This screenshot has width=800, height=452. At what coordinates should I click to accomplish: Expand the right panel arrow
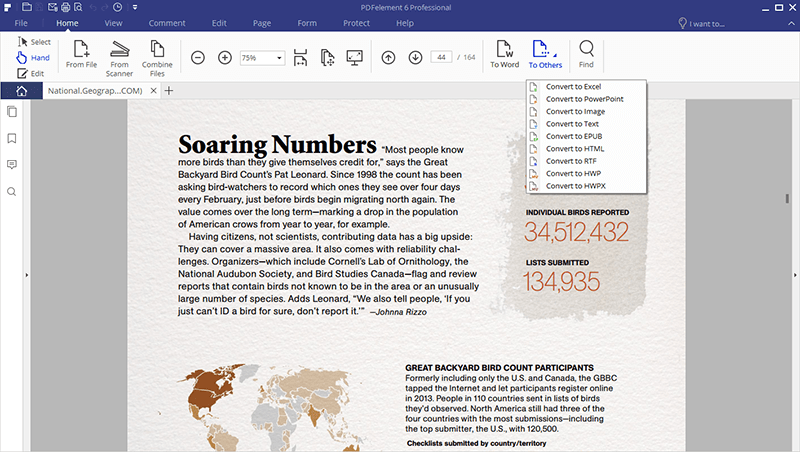tap(795, 275)
